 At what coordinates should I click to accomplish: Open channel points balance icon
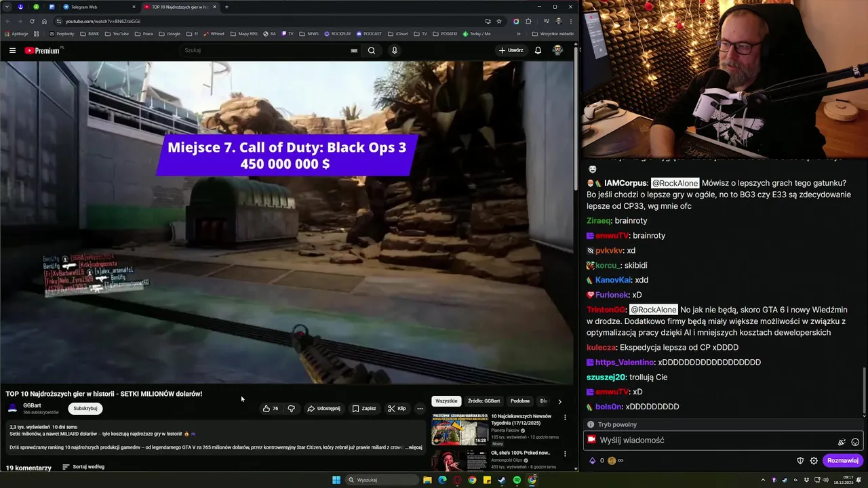point(612,461)
